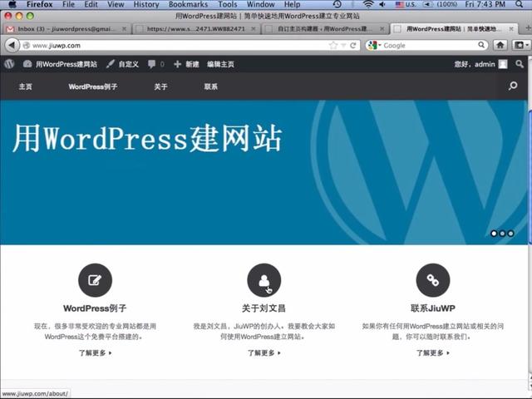Image resolution: width=532 pixels, height=399 pixels.
Task: Click 了解更多 under WordPress例子
Action: tap(96, 352)
